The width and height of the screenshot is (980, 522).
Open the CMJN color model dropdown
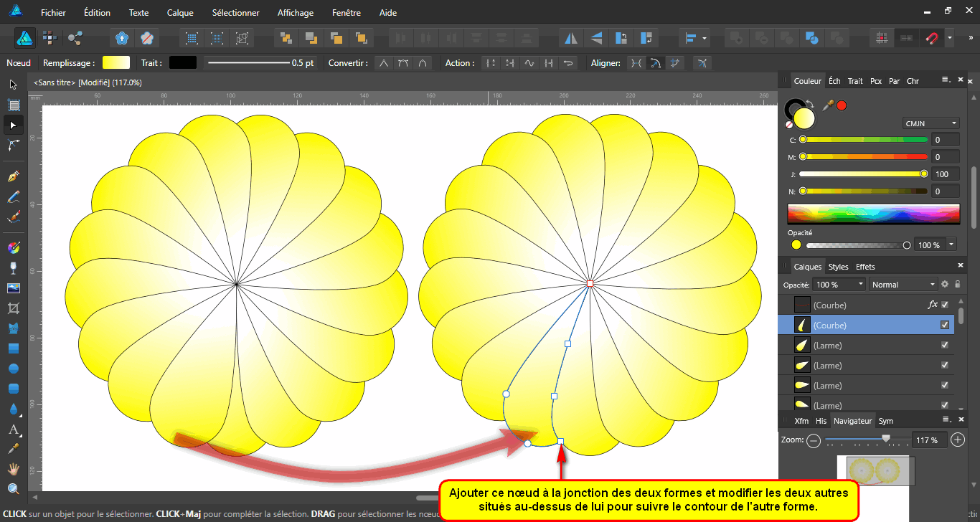tap(931, 123)
